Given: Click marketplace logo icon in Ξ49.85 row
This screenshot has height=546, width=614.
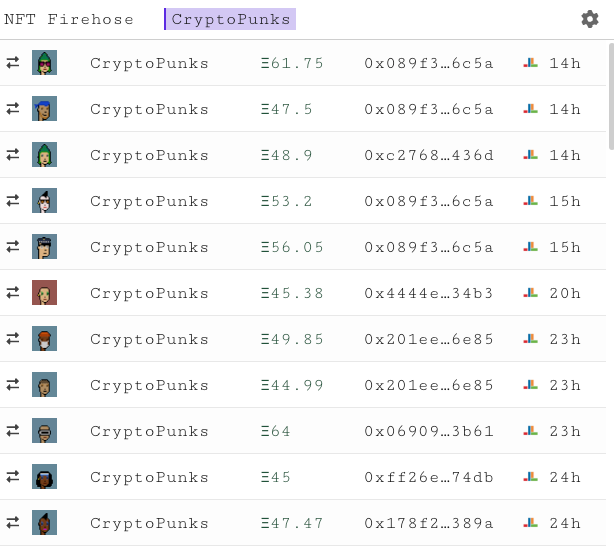Looking at the screenshot, I should [531, 339].
